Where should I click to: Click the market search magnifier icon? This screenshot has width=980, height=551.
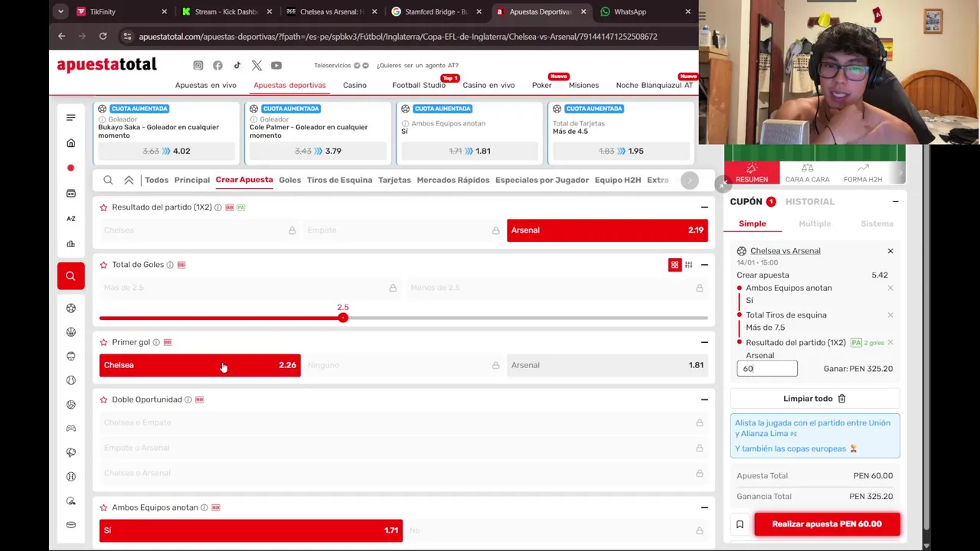[x=108, y=180]
